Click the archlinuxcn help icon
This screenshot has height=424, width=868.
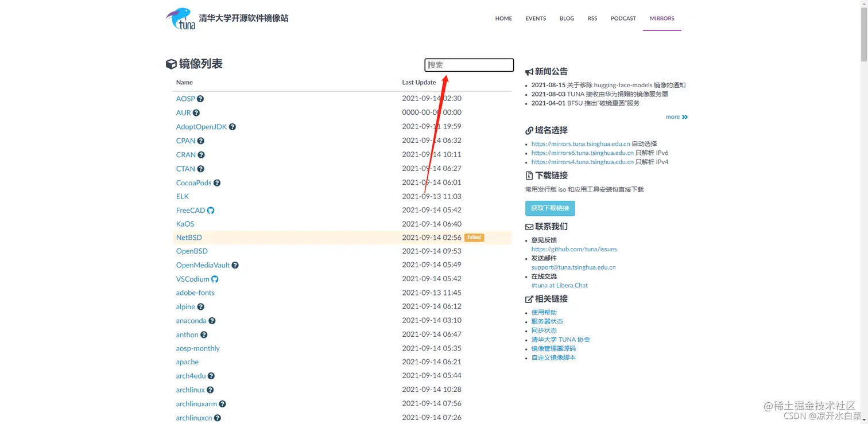pos(217,418)
